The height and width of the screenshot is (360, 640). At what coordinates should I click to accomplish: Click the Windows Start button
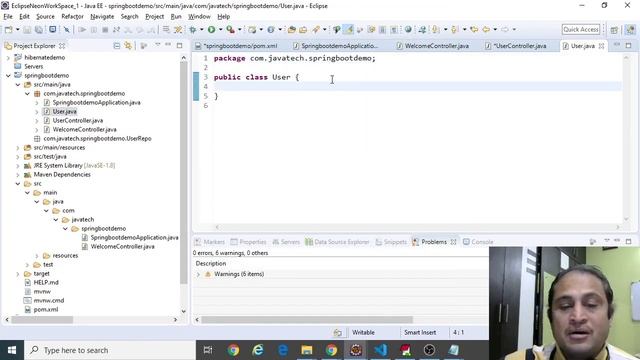pos(12,350)
